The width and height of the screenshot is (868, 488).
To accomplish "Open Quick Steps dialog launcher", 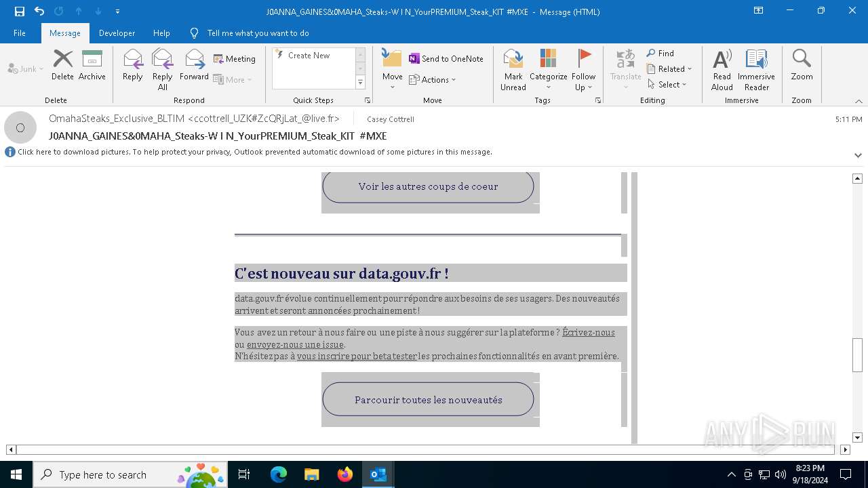I will (368, 100).
